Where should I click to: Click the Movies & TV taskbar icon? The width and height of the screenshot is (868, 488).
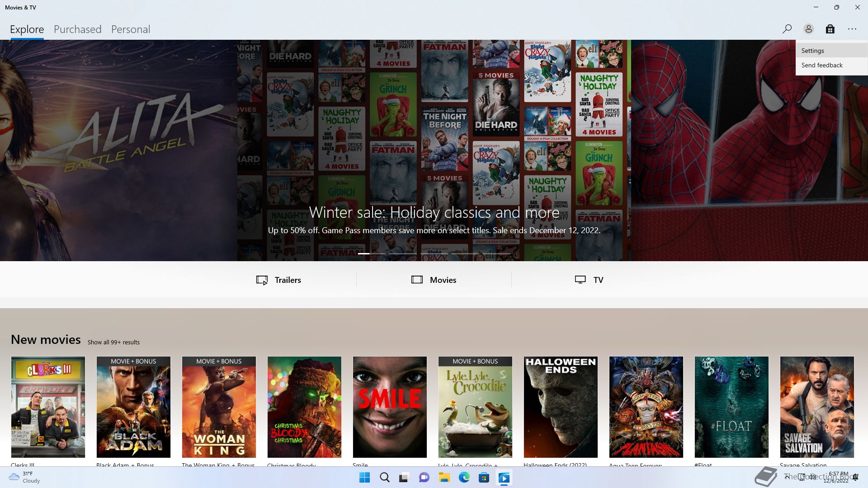[504, 478]
